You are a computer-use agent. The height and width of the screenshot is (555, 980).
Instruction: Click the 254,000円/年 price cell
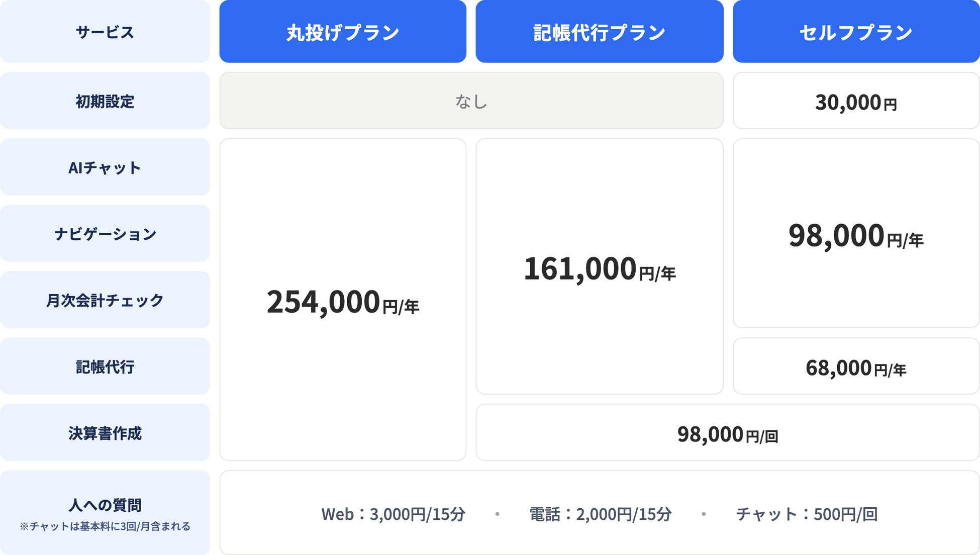(343, 300)
